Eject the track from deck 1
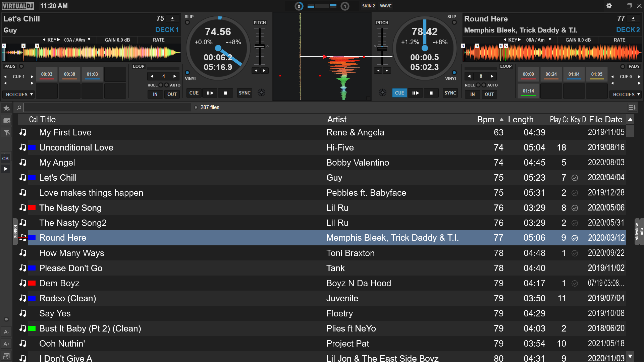 click(x=172, y=19)
